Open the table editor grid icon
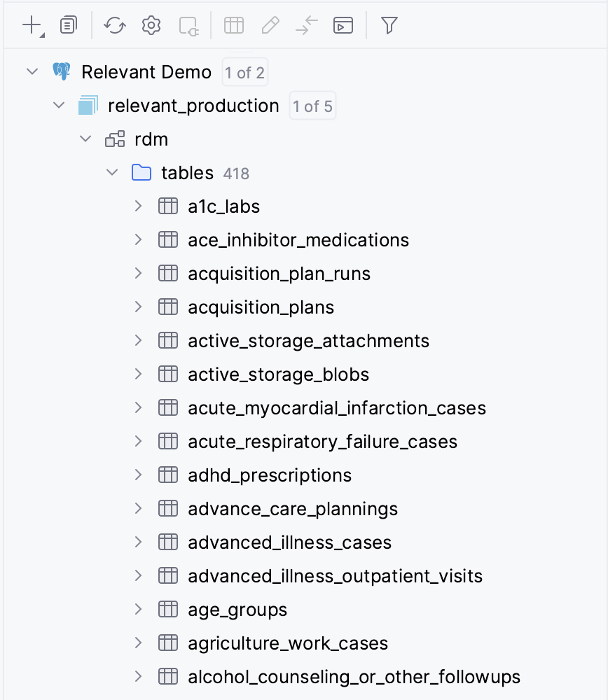The width and height of the screenshot is (608, 700). click(x=234, y=25)
